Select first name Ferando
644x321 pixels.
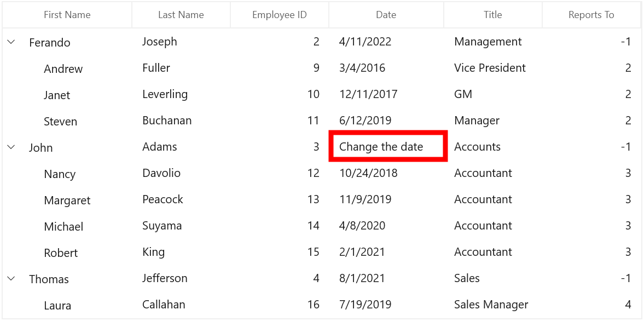point(50,43)
